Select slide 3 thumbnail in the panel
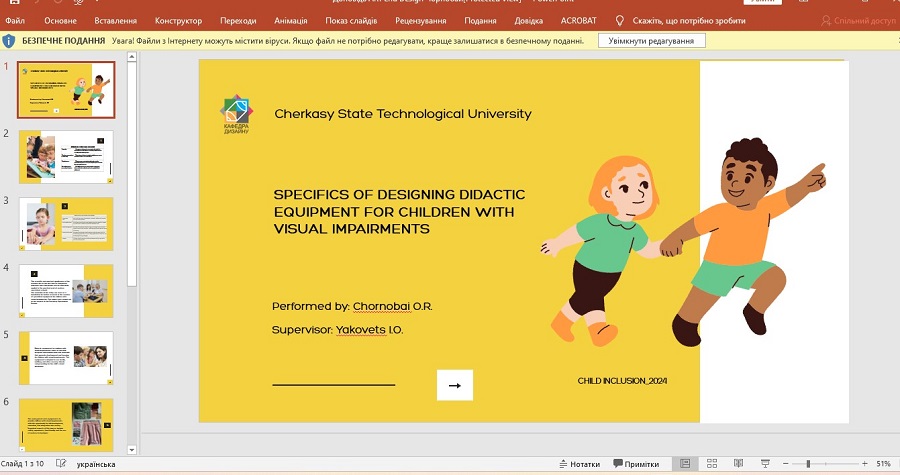 66,224
